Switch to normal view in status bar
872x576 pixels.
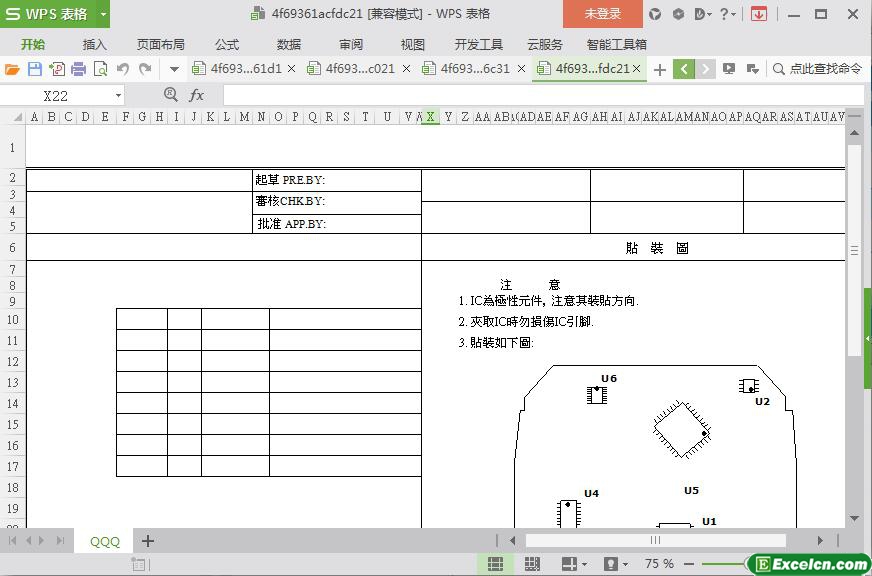[495, 564]
